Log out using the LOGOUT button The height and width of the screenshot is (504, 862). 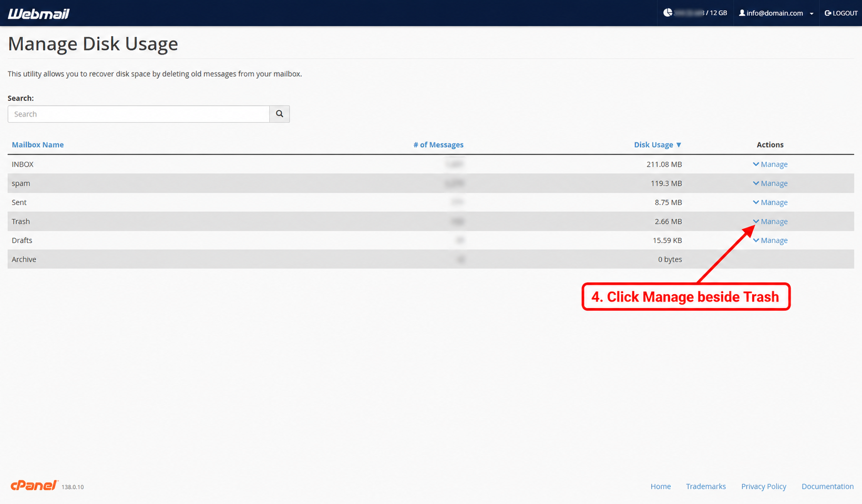click(841, 13)
